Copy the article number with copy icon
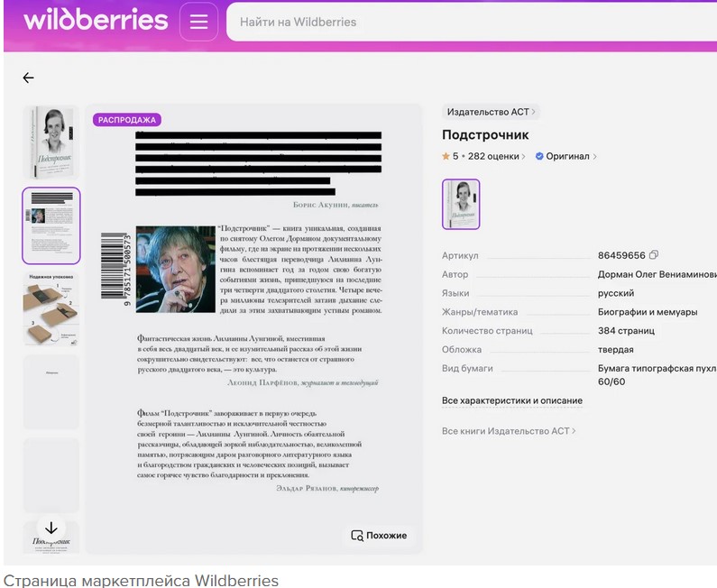Screen dimensions: 717x588 click(x=654, y=254)
